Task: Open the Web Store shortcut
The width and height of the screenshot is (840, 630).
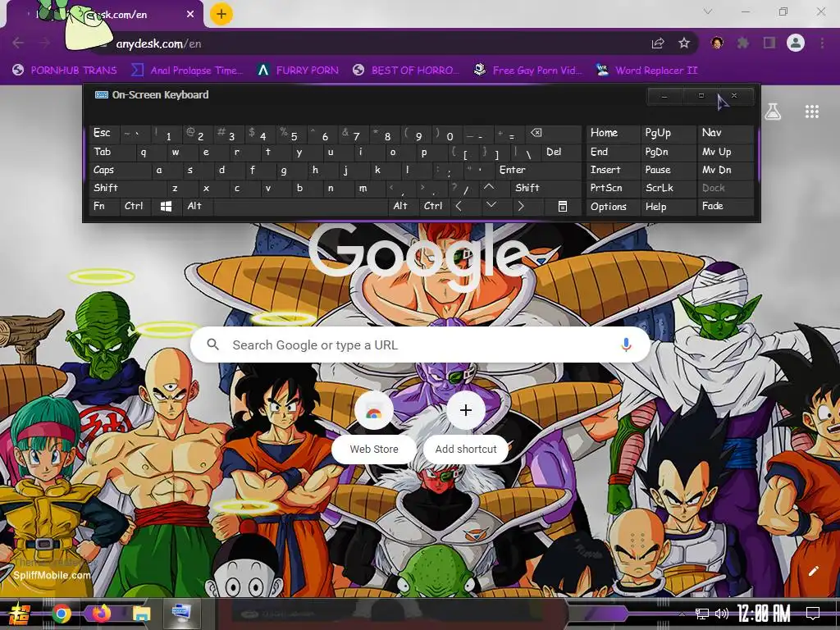Action: [374, 427]
